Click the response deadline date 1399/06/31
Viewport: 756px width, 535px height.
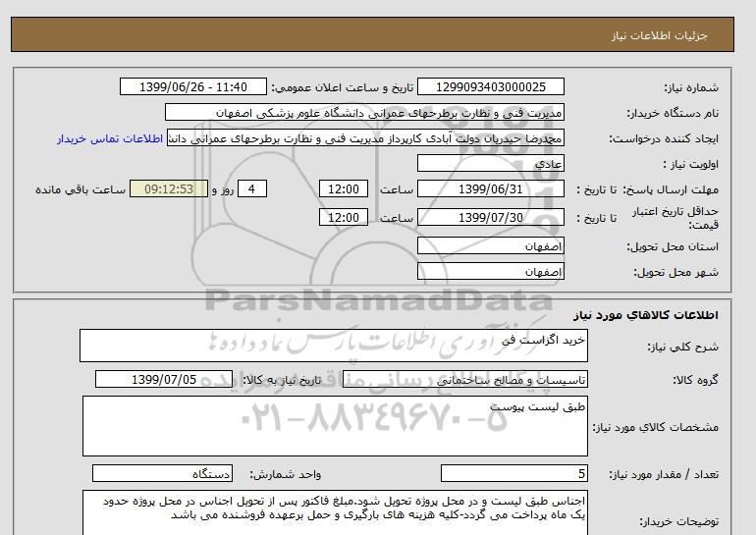coord(490,188)
